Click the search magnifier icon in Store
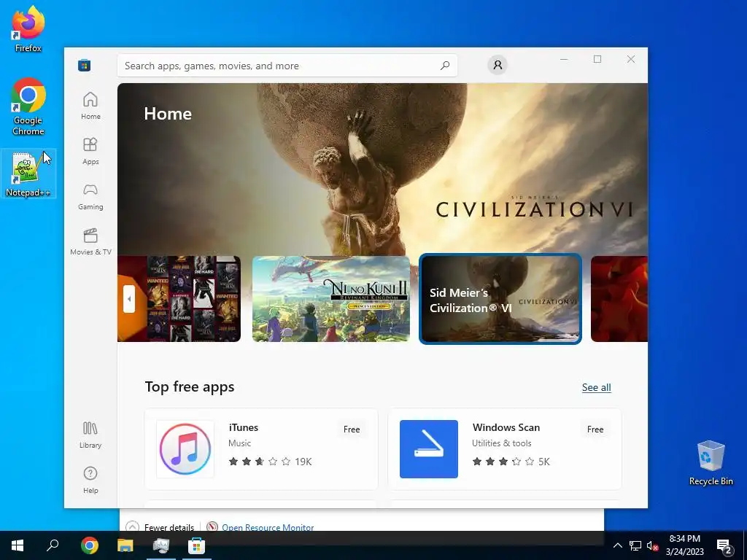Viewport: 747px width, 560px height. click(x=445, y=65)
